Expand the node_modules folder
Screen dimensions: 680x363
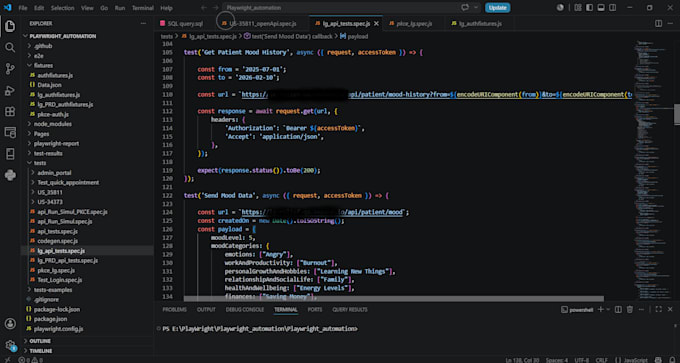29,124
